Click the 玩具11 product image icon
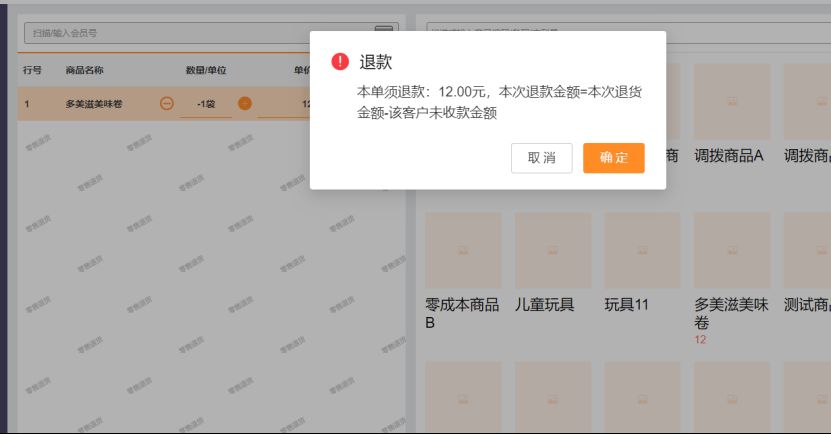Screen dimensions: 831x434 pyautogui.click(x=642, y=250)
